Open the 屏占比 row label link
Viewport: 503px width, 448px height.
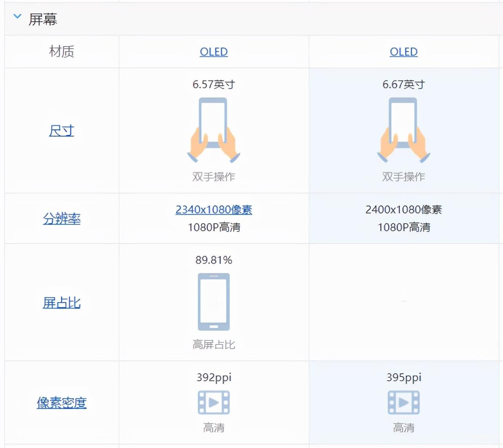click(x=62, y=302)
